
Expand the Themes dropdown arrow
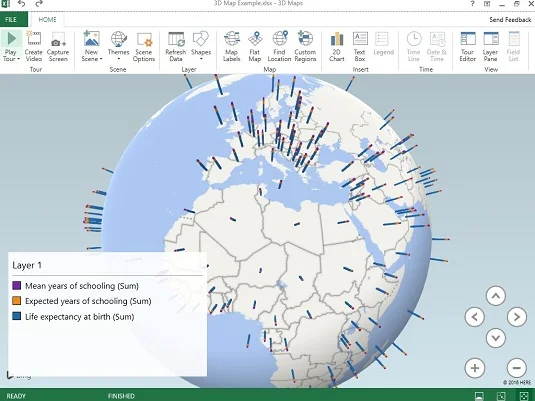pos(118,59)
